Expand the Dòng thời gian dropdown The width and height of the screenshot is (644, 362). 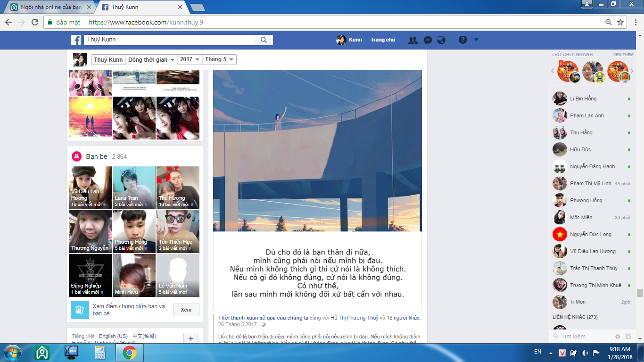click(151, 59)
